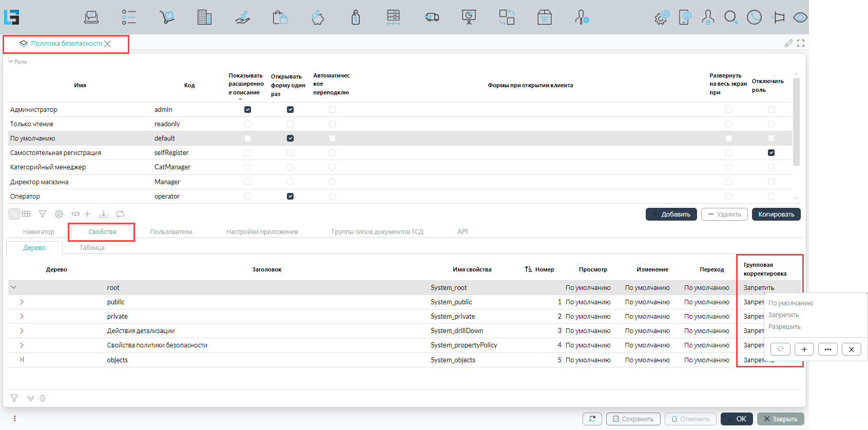Click the shopping bags icon in toolbar
868x430 pixels.
280,17
